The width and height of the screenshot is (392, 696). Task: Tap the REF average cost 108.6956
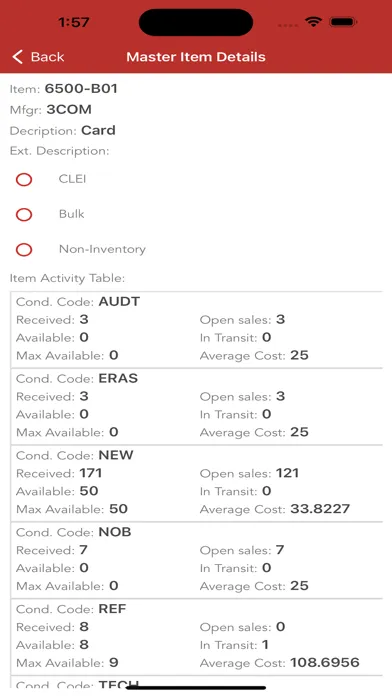coord(325,662)
